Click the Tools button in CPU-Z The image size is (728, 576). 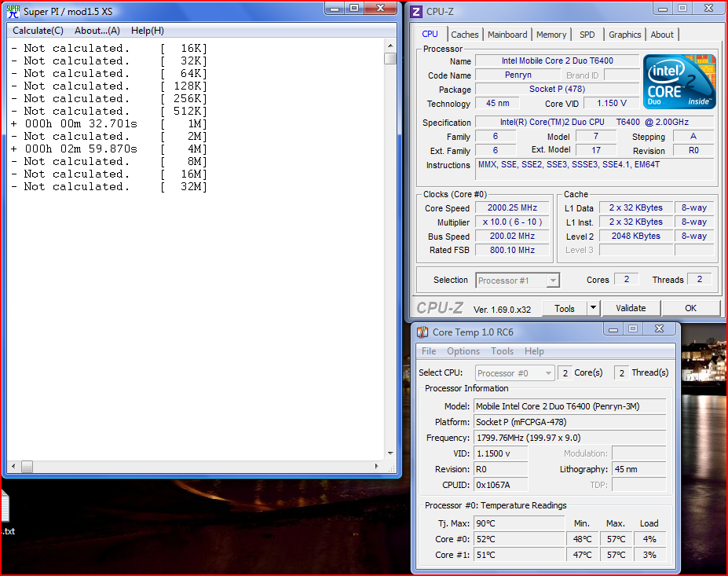coord(564,309)
